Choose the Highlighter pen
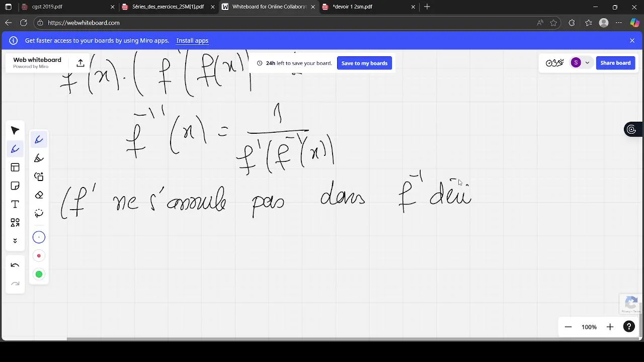644x362 pixels. [39, 158]
